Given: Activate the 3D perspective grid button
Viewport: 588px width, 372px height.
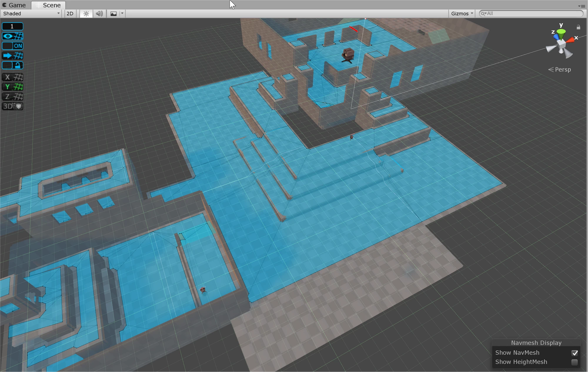Looking at the screenshot, I should pos(12,106).
